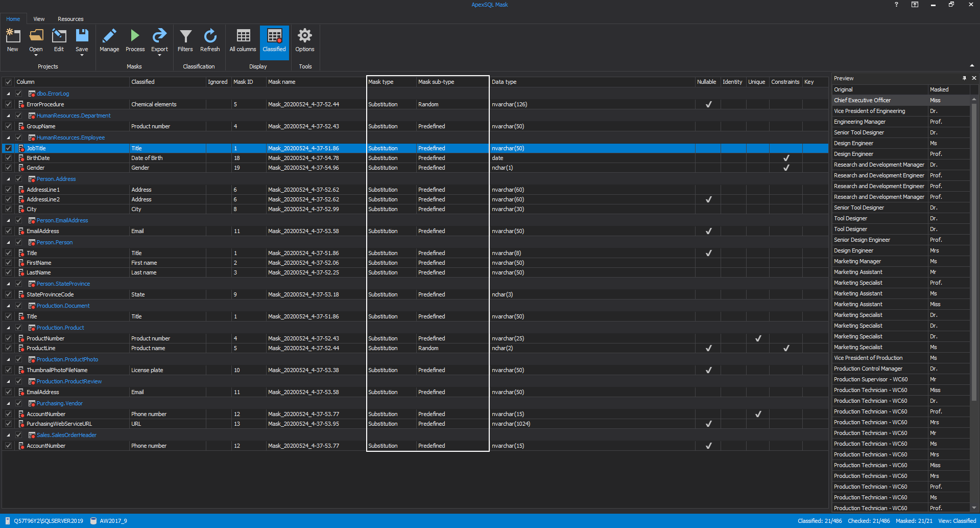Viewport: 980px width, 528px height.
Task: Sort by the Mask name column header
Action: pos(316,82)
